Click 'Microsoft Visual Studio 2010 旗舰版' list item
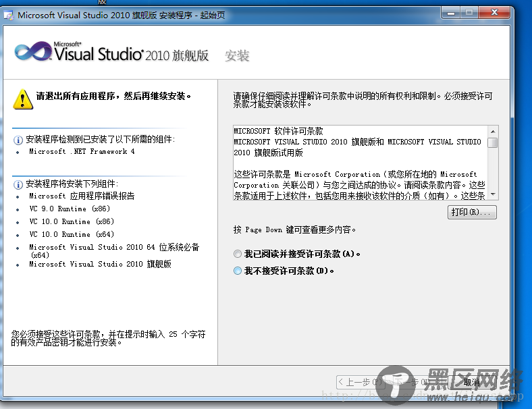 [x=100, y=264]
